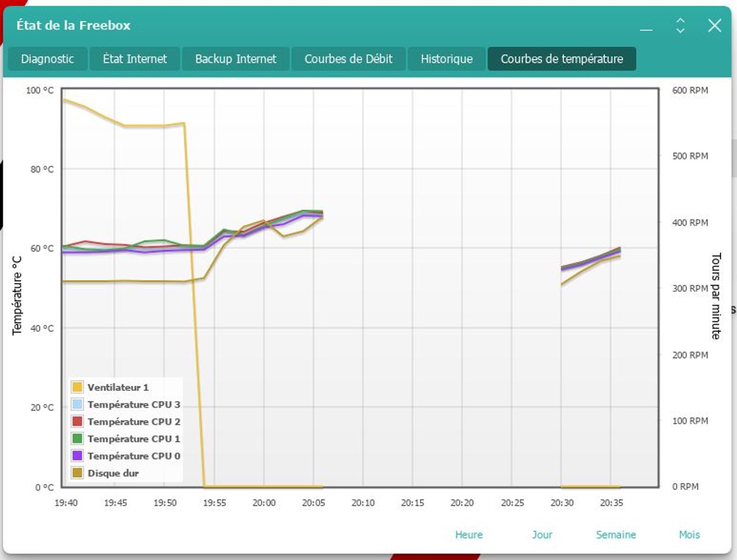The height and width of the screenshot is (560, 737).
Task: Click the 200 RPM axis label
Action: tap(690, 355)
